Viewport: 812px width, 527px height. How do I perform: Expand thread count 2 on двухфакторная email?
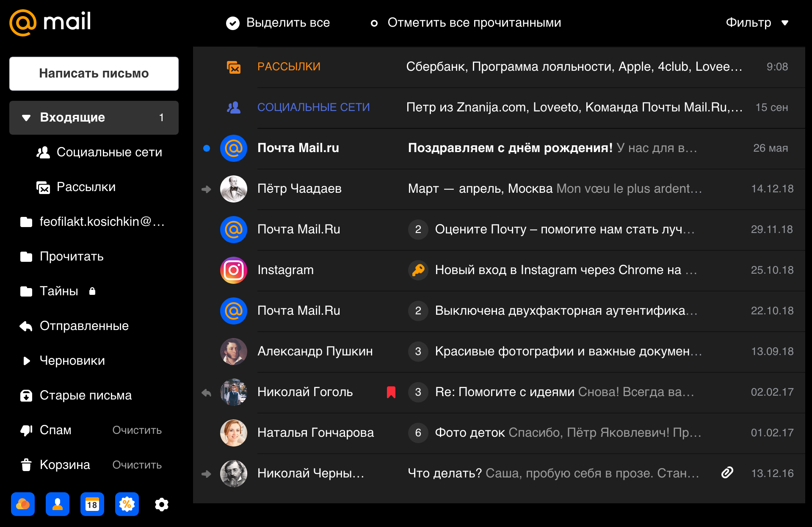click(418, 311)
